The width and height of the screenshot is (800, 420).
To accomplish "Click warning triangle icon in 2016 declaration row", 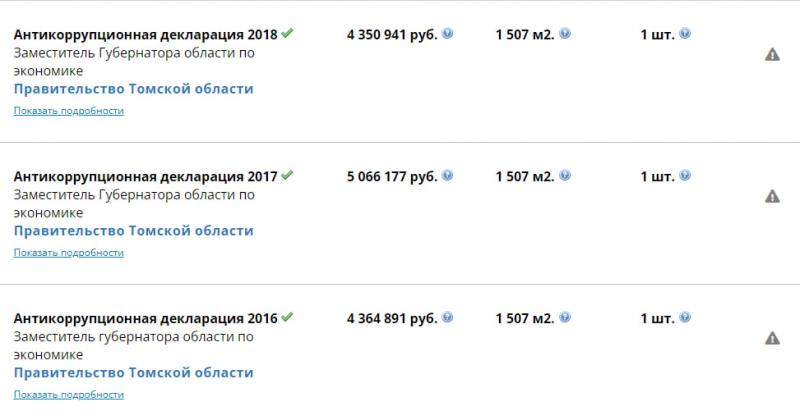I will click(772, 338).
